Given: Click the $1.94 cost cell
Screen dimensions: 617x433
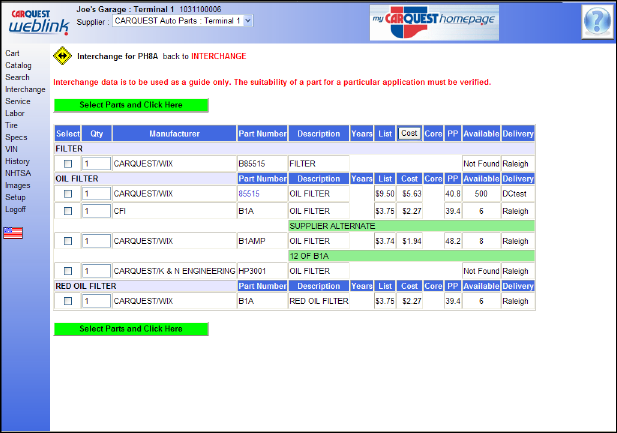Looking at the screenshot, I should (x=412, y=241).
